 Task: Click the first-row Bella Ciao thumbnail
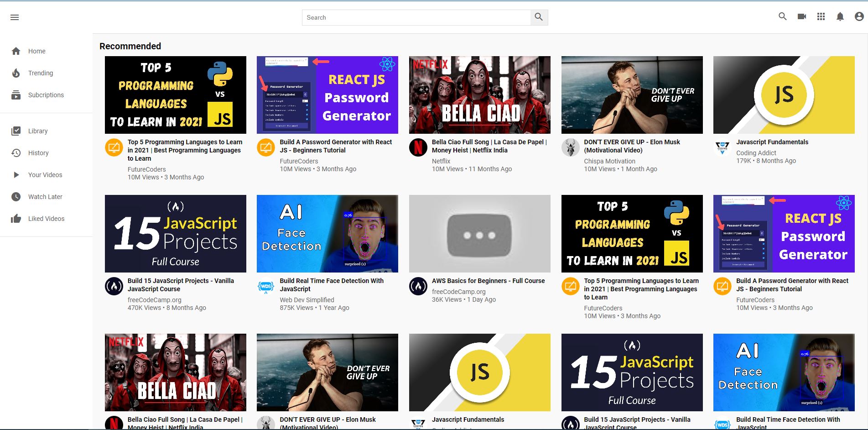pos(480,95)
